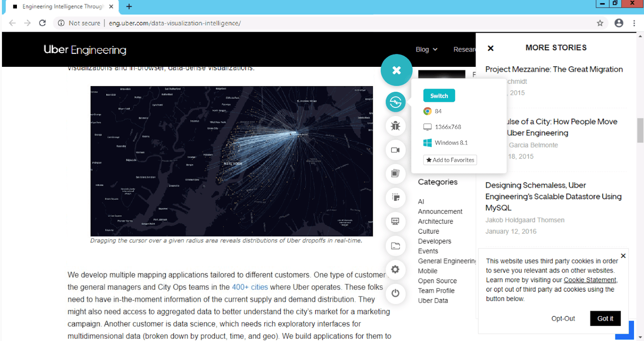Click the Switch button in the popup

click(x=439, y=96)
